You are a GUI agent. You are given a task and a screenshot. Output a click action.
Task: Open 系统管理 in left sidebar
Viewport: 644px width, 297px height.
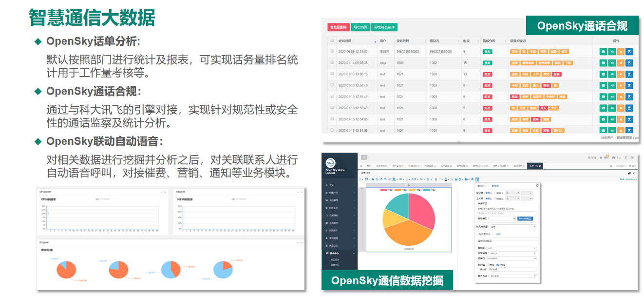340,200
